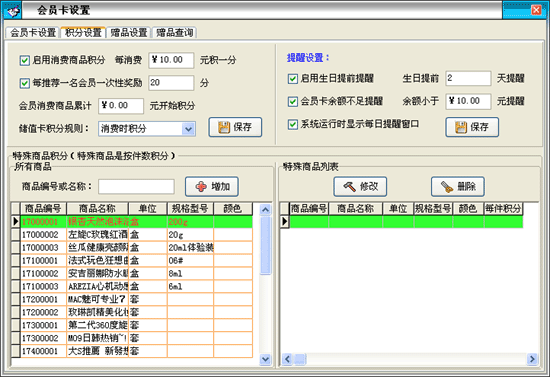Image resolution: width=550 pixels, height=377 pixels.
Task: Click the product list scroll-up arrow
Action: point(266,210)
